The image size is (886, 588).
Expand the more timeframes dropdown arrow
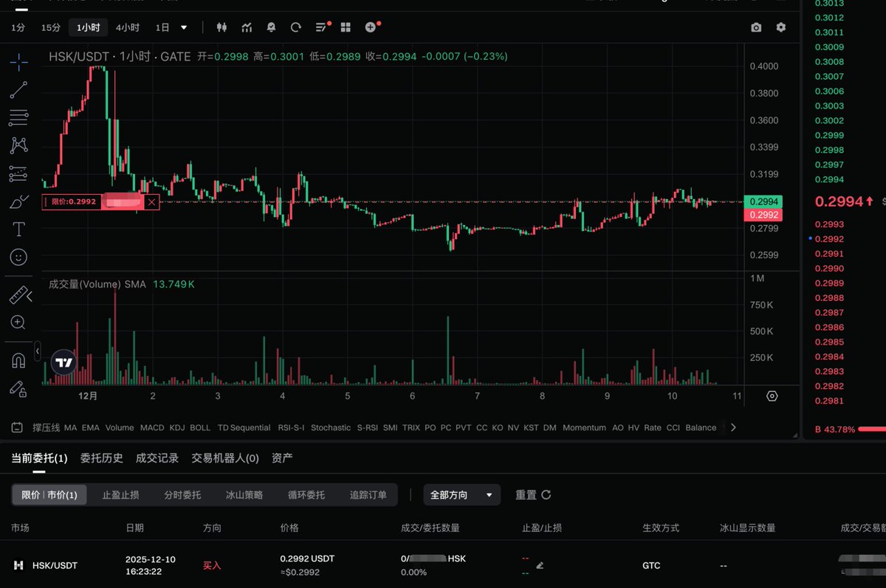click(x=184, y=27)
